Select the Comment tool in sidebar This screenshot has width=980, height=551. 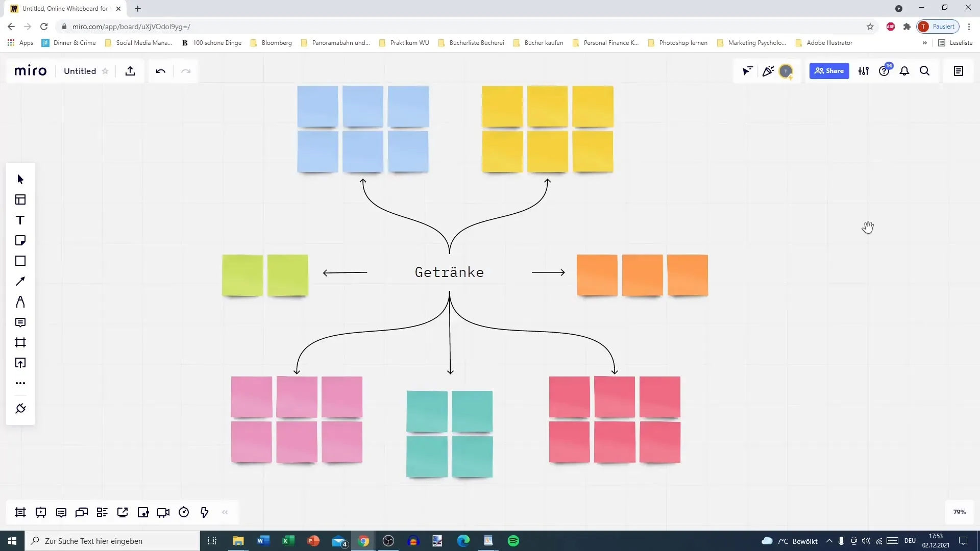(x=20, y=322)
